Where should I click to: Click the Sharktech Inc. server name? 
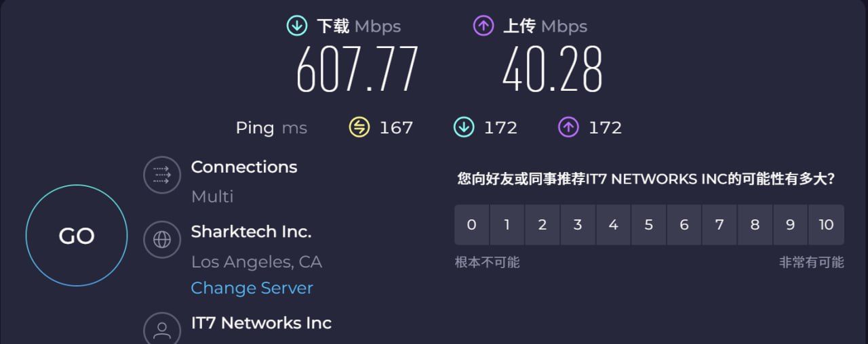251,232
